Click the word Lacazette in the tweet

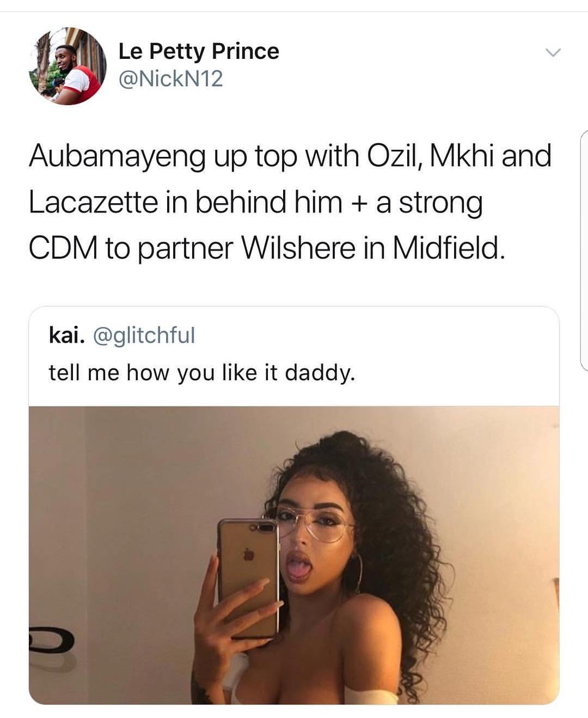point(93,202)
